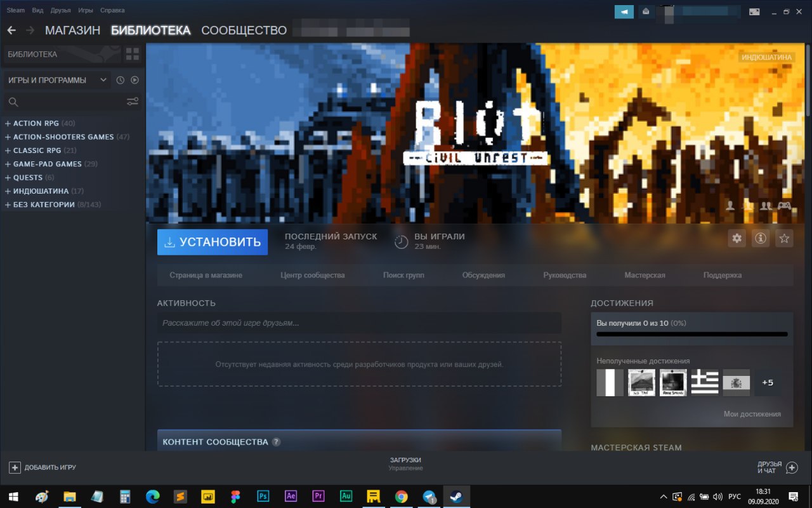The image size is (812, 508).
Task: Open Premiere Pro from the taskbar
Action: click(318, 496)
